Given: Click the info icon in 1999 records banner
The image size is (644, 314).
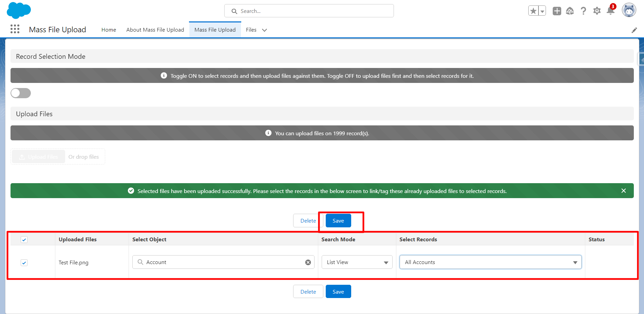Looking at the screenshot, I should 268,133.
